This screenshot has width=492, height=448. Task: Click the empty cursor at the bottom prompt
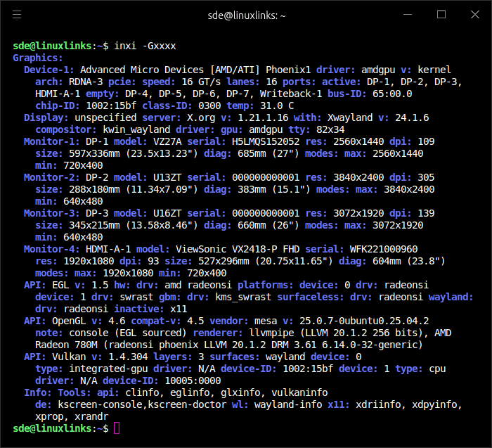click(x=117, y=428)
